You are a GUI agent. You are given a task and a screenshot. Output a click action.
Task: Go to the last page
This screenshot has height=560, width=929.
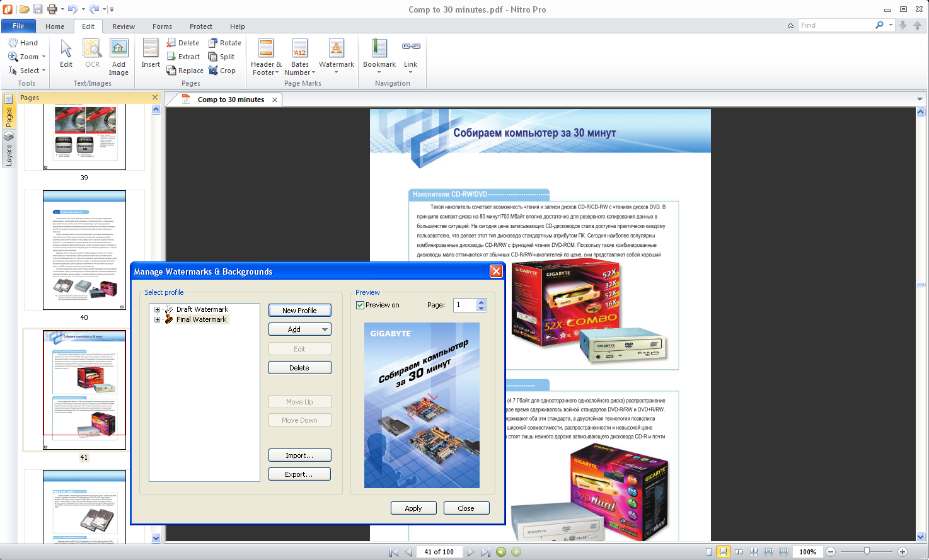click(485, 552)
